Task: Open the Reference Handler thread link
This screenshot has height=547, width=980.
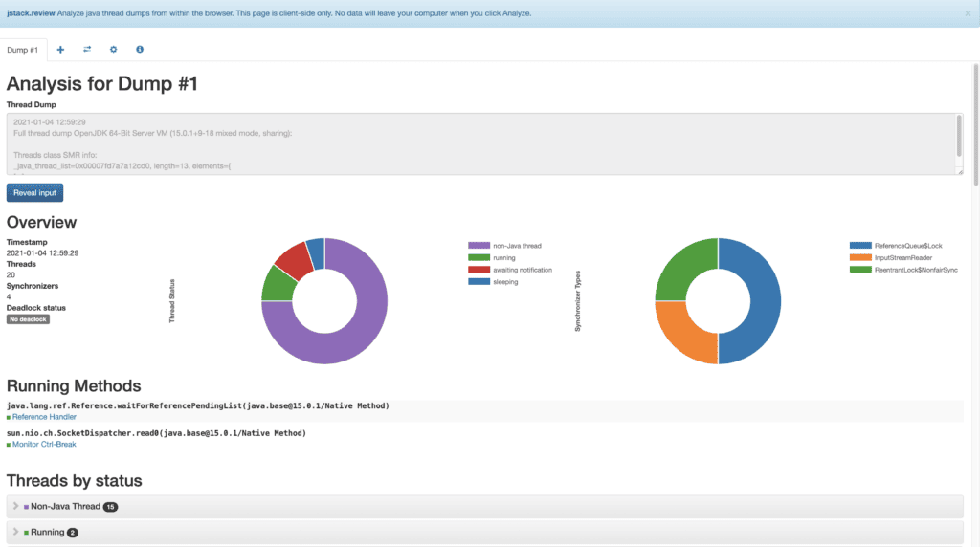Action: [44, 417]
